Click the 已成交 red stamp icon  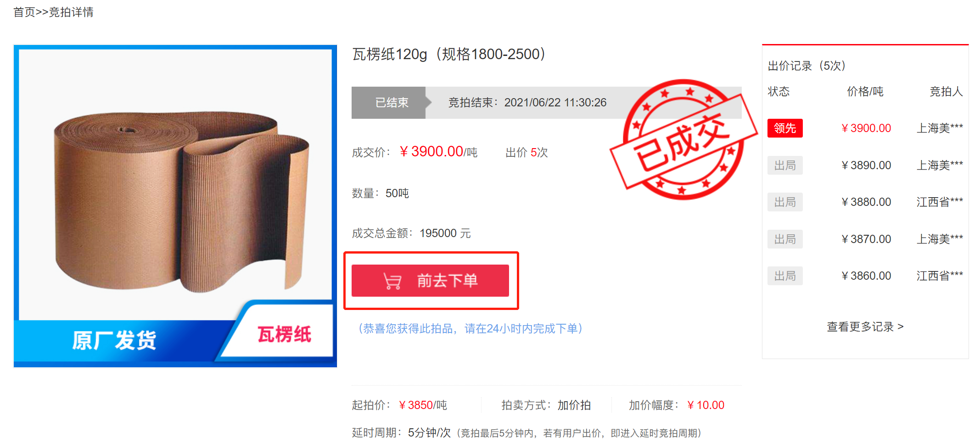[683, 140]
